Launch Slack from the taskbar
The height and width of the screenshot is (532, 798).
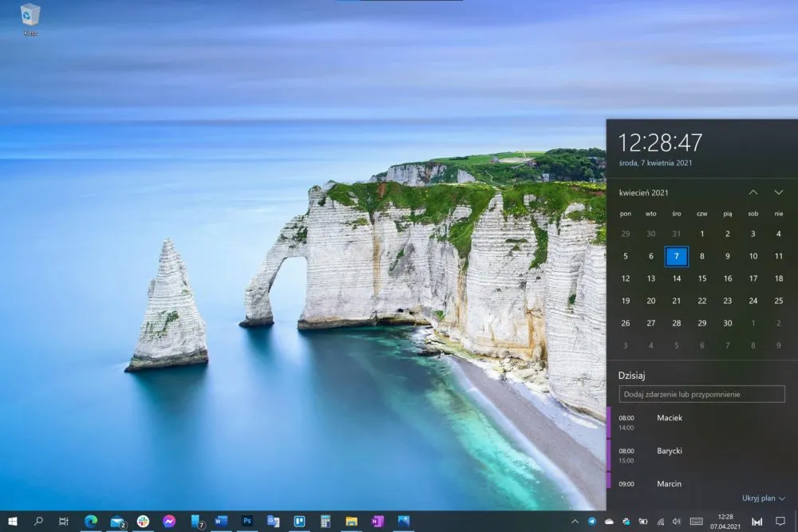pyautogui.click(x=143, y=521)
